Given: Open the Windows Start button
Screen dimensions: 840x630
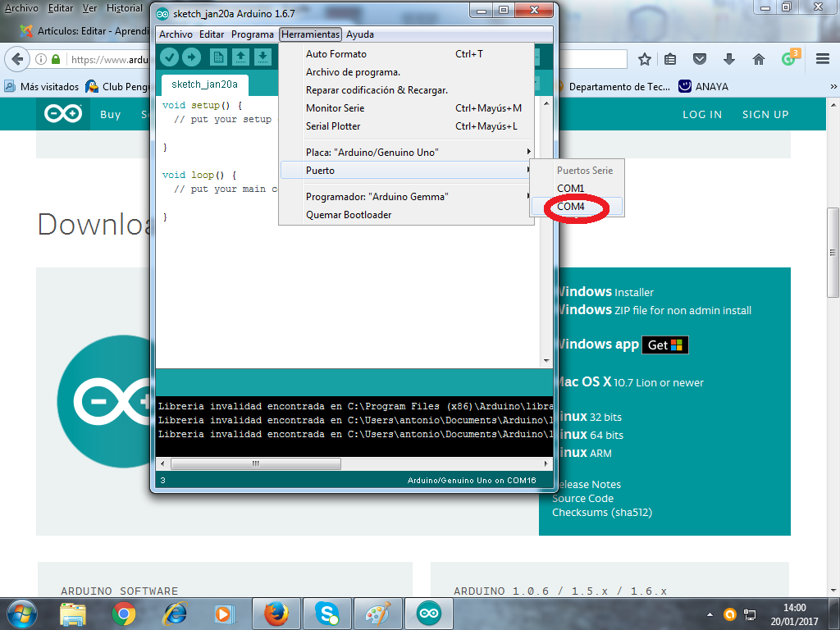Looking at the screenshot, I should click(22, 614).
